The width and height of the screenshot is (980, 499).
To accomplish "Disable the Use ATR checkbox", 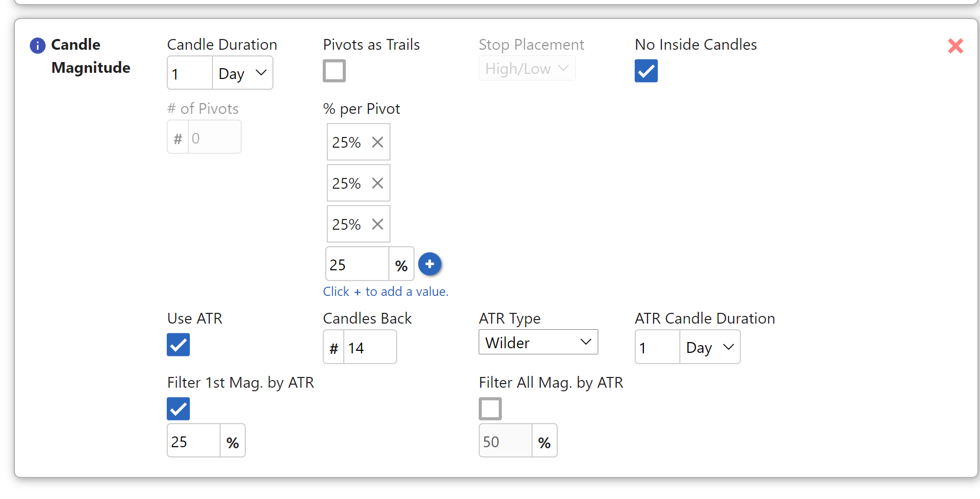I will 179,345.
